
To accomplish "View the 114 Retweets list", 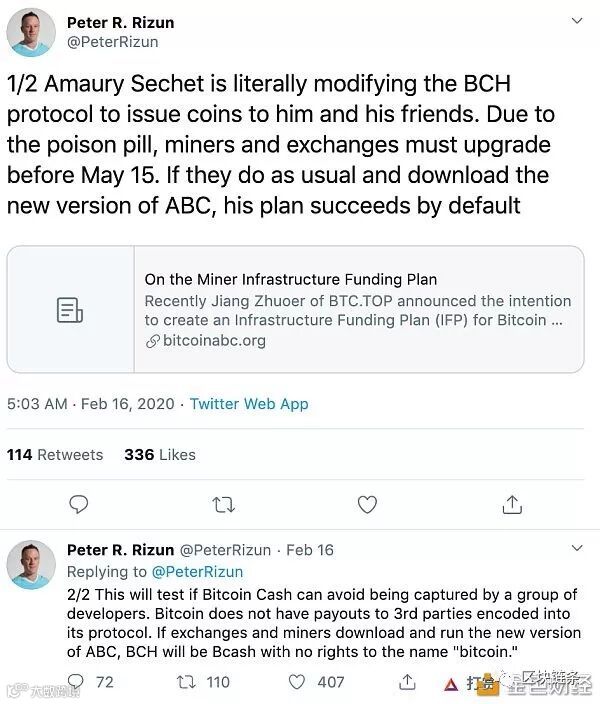I will pyautogui.click(x=55, y=454).
